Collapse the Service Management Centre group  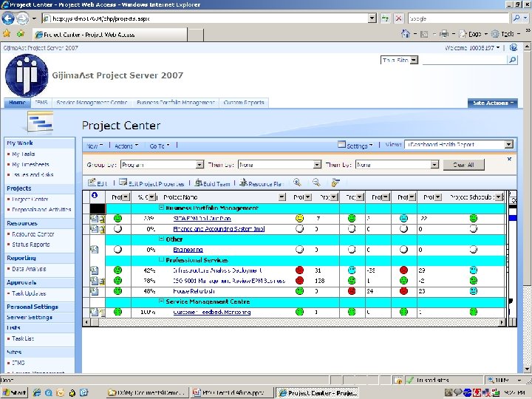point(162,301)
